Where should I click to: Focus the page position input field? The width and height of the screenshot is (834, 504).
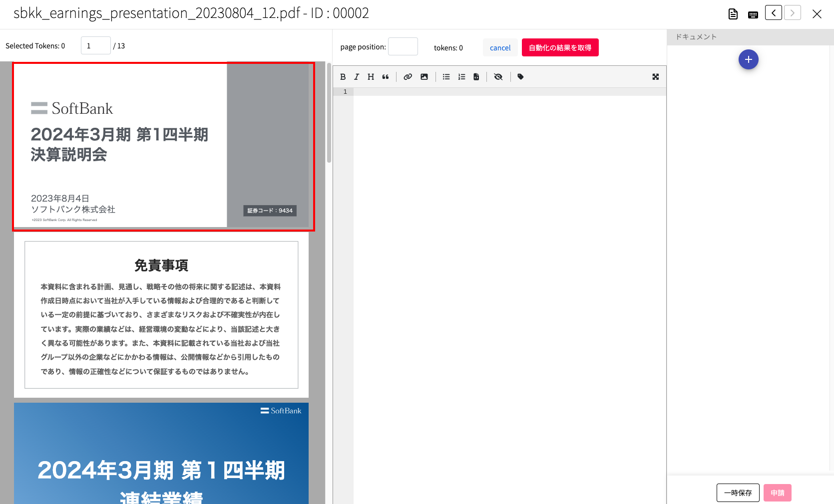click(x=403, y=46)
